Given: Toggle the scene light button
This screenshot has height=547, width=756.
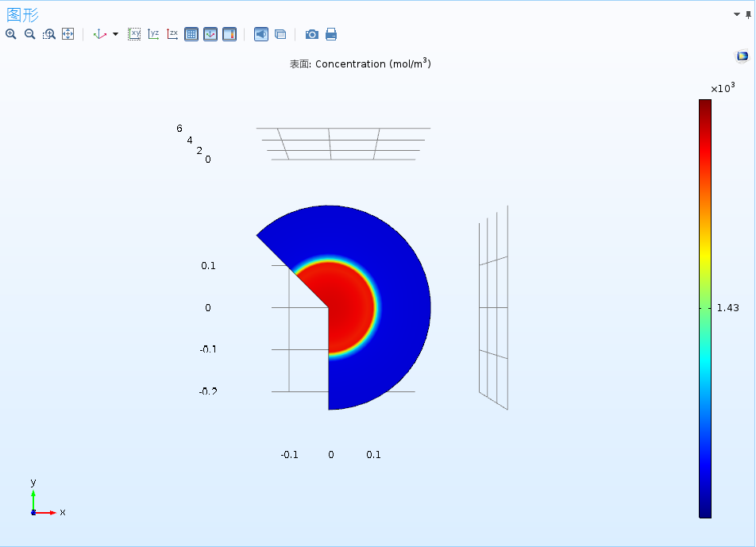Looking at the screenshot, I should point(260,34).
